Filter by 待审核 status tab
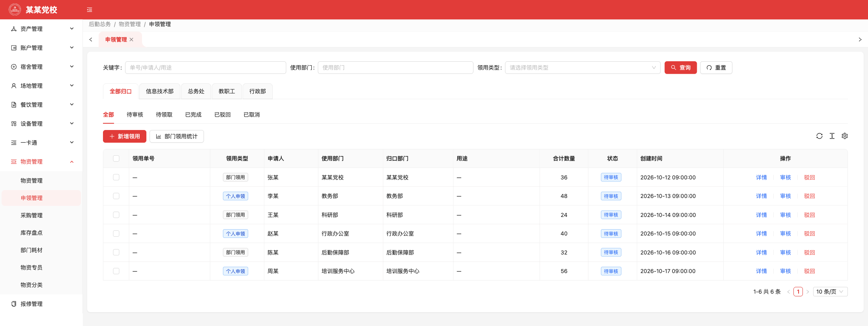Image resolution: width=868 pixels, height=326 pixels. coord(135,115)
